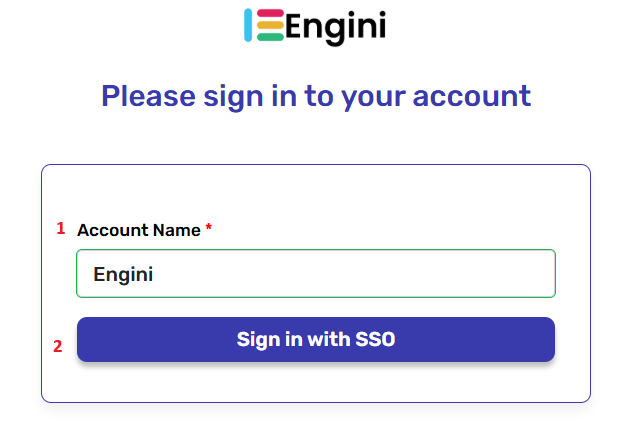Screen dimensions: 632x429
Task: Click the yellow middle stripe of logo
Action: 270,26
